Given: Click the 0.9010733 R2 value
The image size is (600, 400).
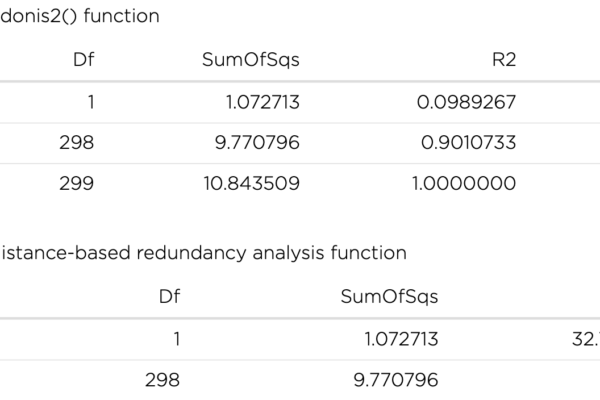Looking at the screenshot, I should (x=468, y=142).
